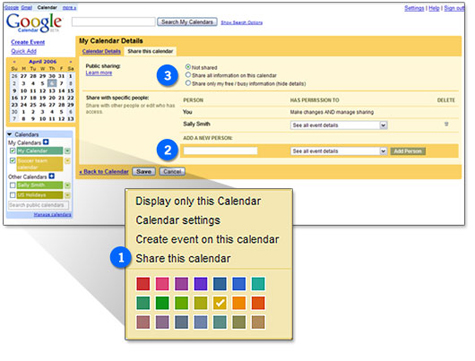Open dropdown arrow next to Sally Smith calendar
The image size is (475, 361).
[x=67, y=185]
